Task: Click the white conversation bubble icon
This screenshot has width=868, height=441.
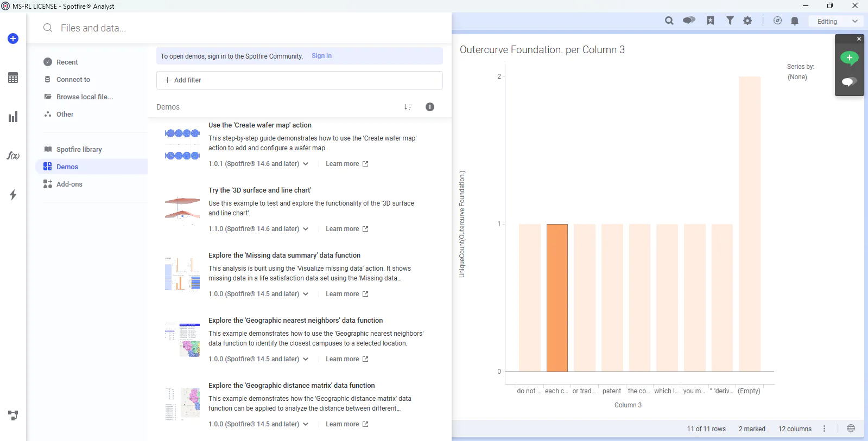Action: [850, 82]
